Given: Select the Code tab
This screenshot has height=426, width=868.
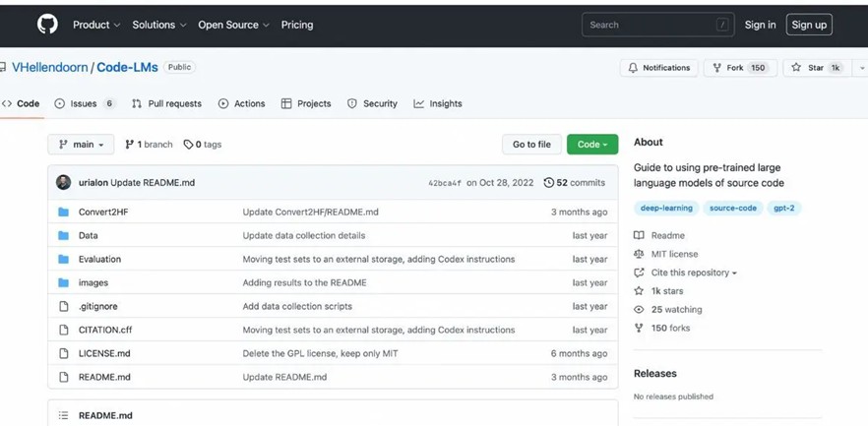Looking at the screenshot, I should point(21,103).
